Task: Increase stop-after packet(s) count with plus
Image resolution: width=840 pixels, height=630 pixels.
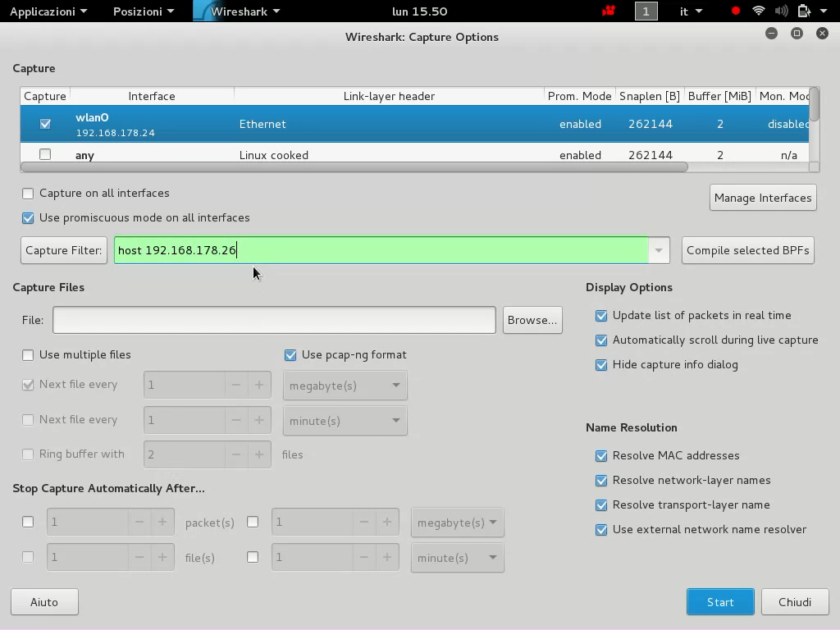Action: tap(162, 522)
